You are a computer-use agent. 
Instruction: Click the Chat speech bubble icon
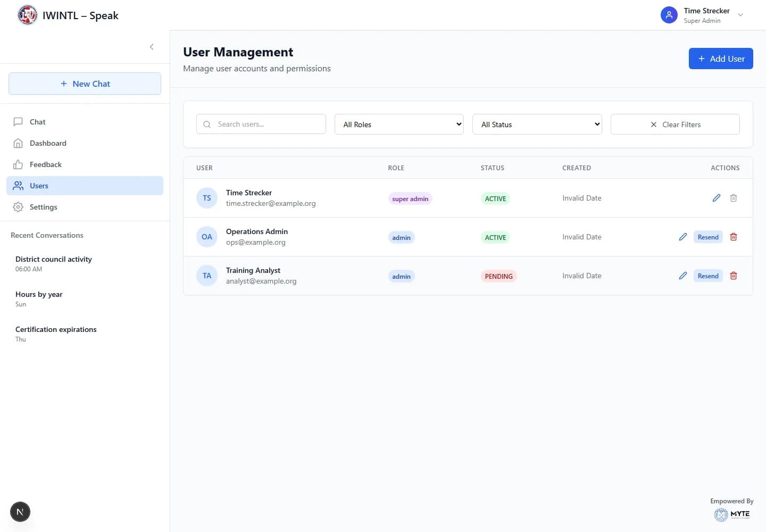pyautogui.click(x=18, y=122)
